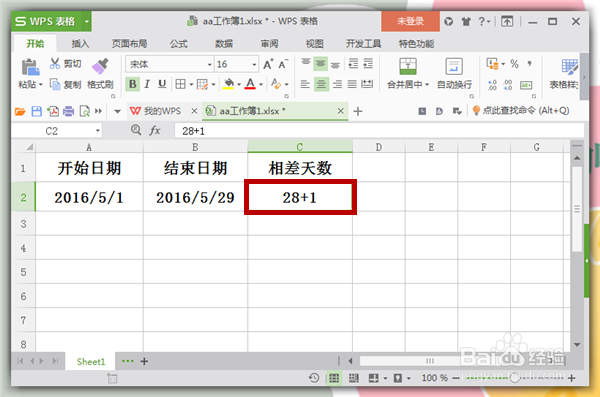600x397 pixels.
Task: Click the decrease indent icon
Action: pyautogui.click(x=353, y=64)
